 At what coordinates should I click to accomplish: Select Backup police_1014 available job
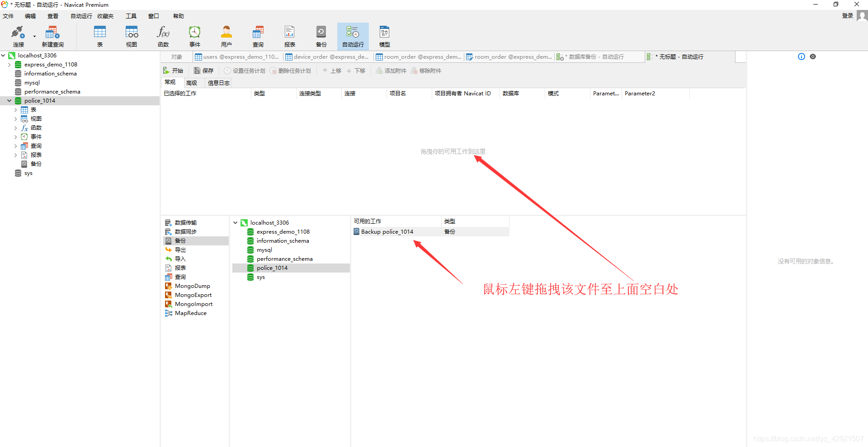point(430,232)
